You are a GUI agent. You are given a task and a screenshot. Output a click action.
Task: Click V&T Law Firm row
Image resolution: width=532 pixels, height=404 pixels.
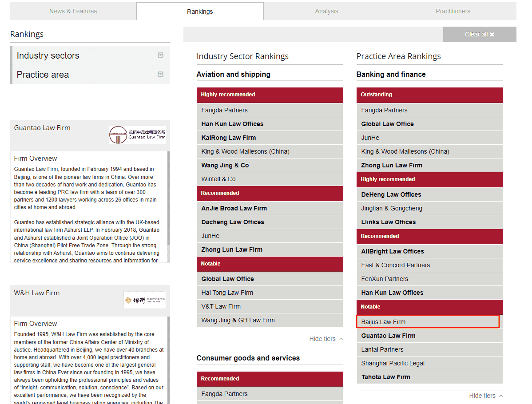pos(270,306)
